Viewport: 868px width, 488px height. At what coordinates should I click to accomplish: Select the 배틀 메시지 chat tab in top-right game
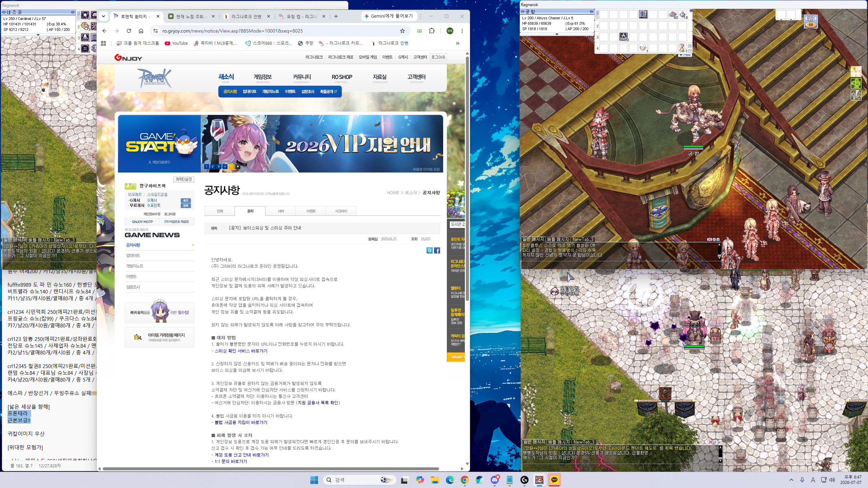pos(558,239)
